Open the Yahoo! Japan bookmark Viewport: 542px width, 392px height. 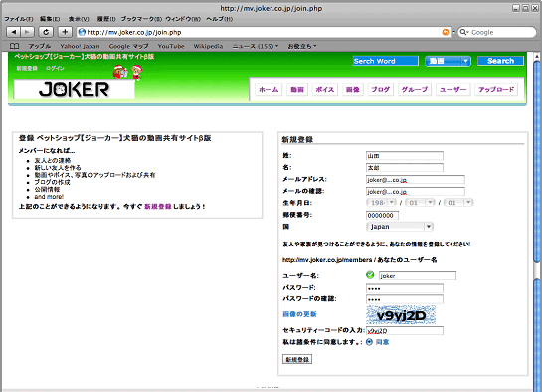click(80, 46)
